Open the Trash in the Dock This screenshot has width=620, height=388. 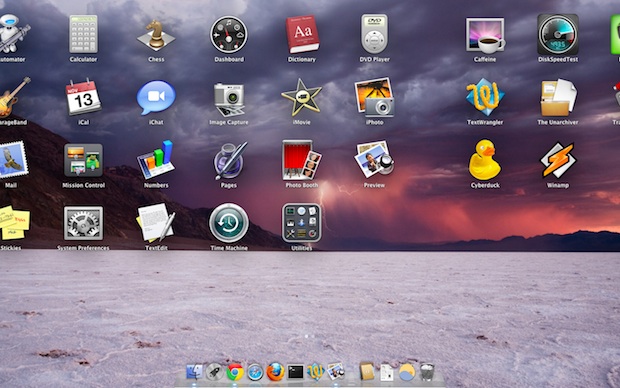(x=427, y=372)
